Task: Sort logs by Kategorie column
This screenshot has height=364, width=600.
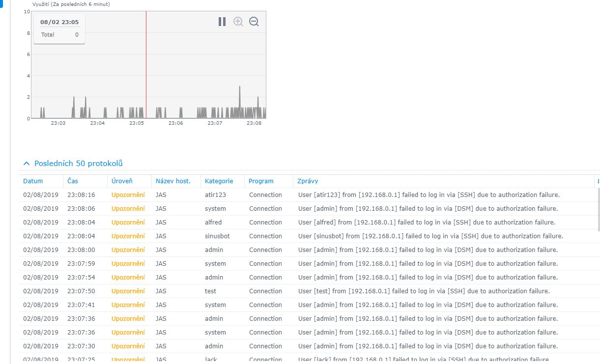Action: [219, 181]
